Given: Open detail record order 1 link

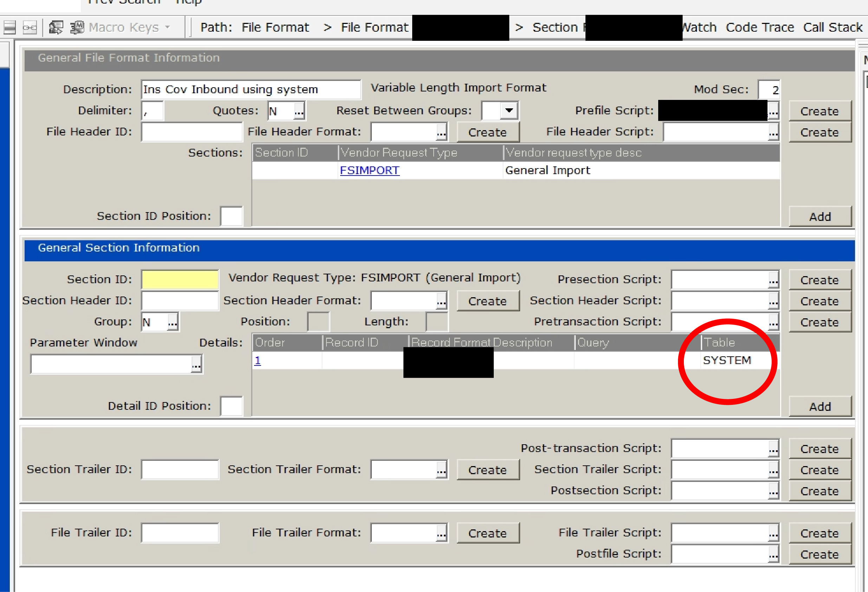Looking at the screenshot, I should (258, 360).
